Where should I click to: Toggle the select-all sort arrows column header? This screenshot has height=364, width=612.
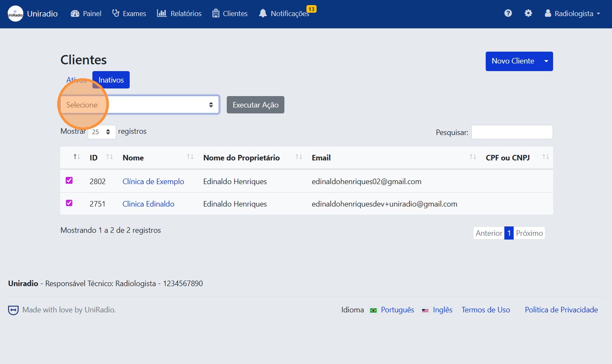[x=76, y=157]
